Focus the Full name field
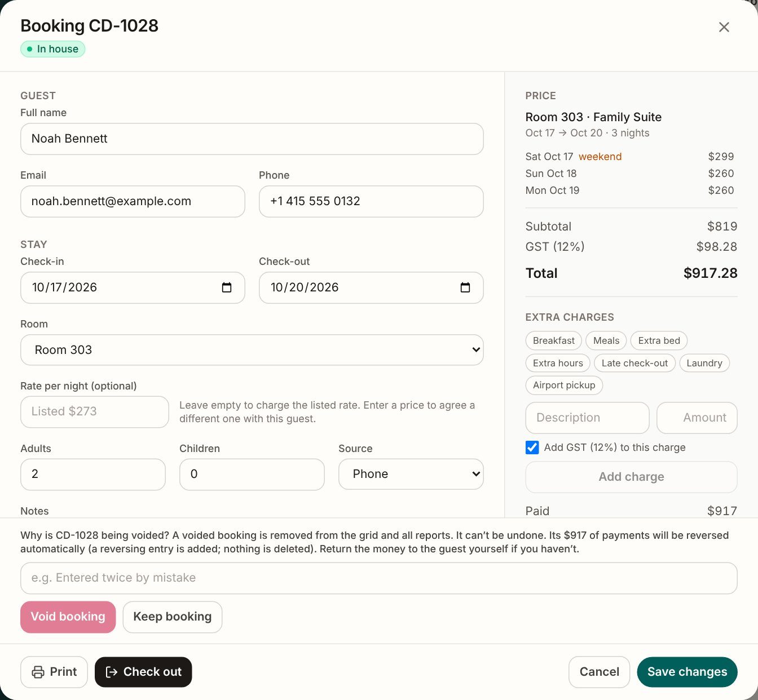Screen dimensions: 758x700 [x=252, y=139]
